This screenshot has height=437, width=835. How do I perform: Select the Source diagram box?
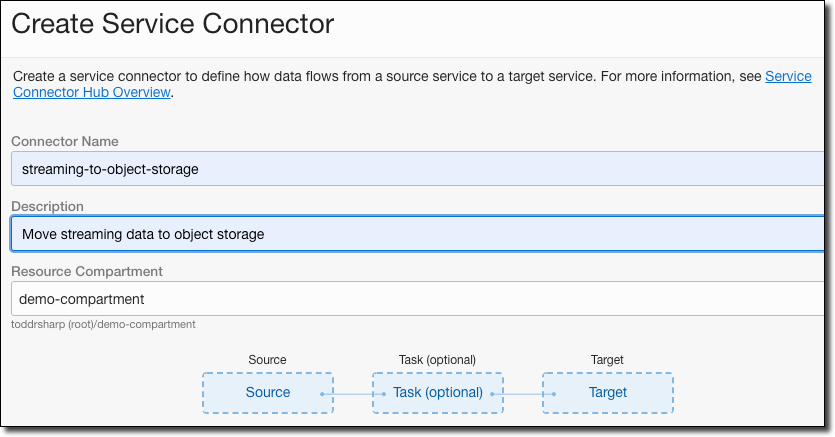[267, 393]
